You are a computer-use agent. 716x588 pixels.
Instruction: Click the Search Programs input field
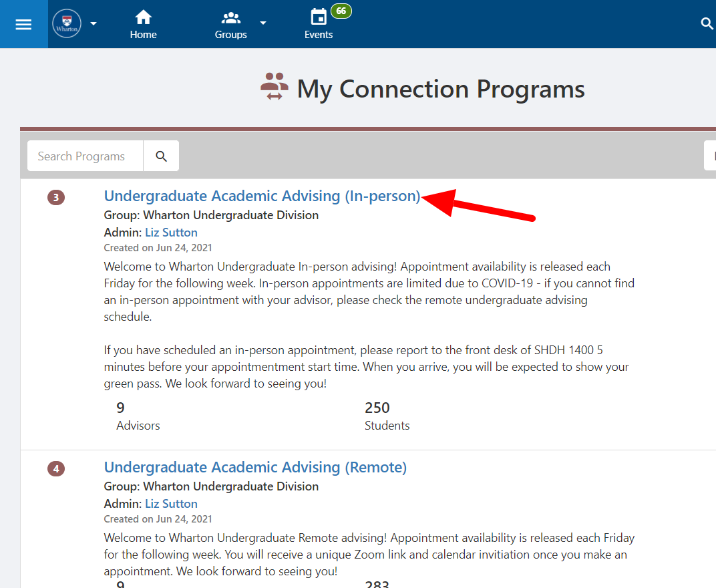point(85,156)
